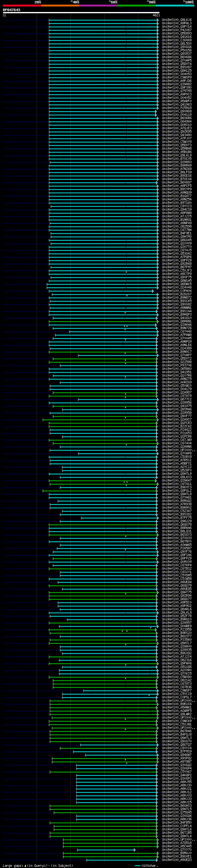The image size is (197, 868).
Task: Click the orange ~40% identity legend segment
Action: coord(60,6)
